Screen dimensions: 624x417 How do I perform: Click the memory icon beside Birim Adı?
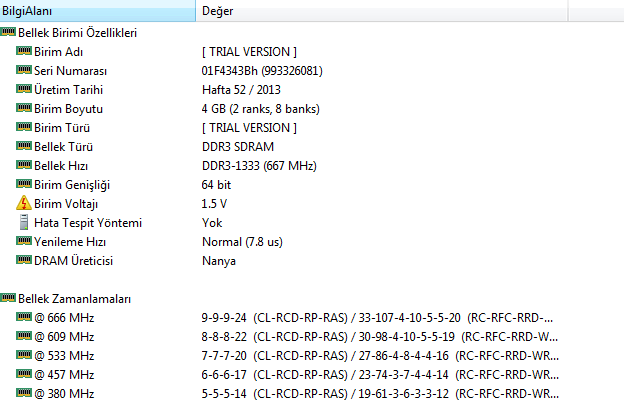[24, 52]
